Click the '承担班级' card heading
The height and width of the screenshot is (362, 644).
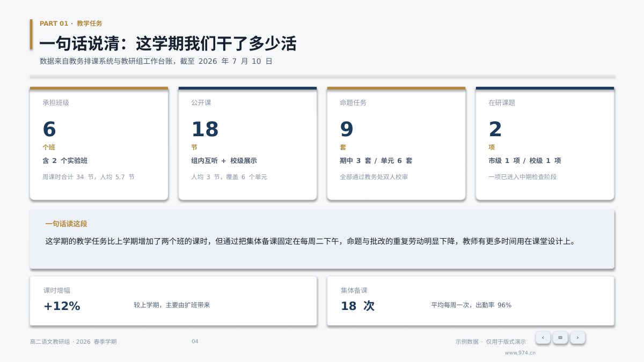point(56,102)
